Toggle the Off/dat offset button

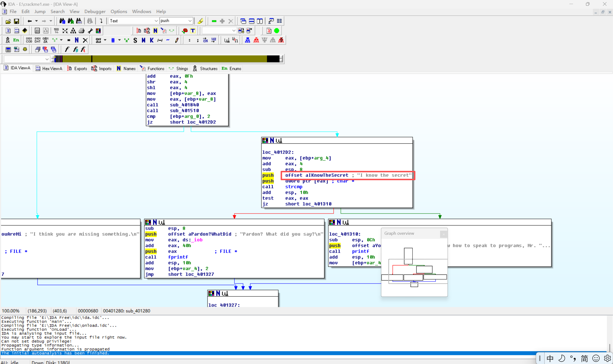[x=98, y=40]
